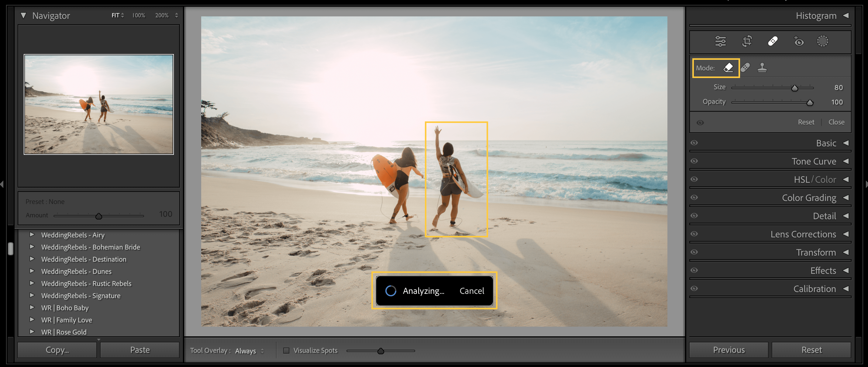This screenshot has height=367, width=868.
Task: Toggle the healing tool preview eye icon
Action: tap(700, 123)
